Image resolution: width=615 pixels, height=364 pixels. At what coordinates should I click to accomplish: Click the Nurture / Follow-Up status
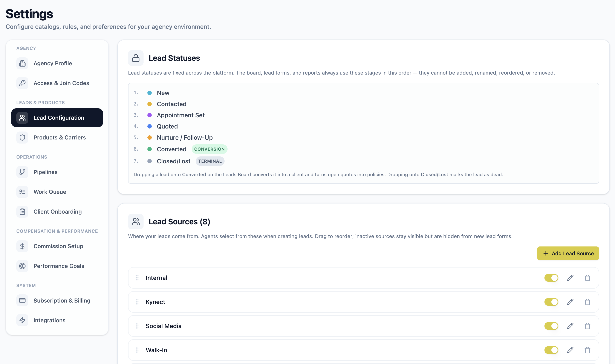click(185, 138)
